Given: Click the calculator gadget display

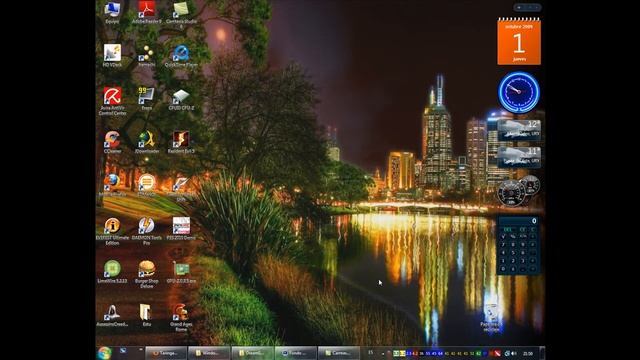Looking at the screenshot, I should [518, 221].
